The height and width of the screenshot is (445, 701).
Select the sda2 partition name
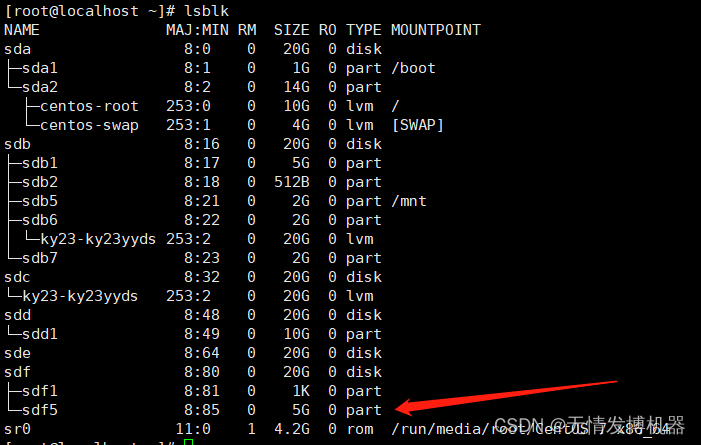click(x=40, y=87)
